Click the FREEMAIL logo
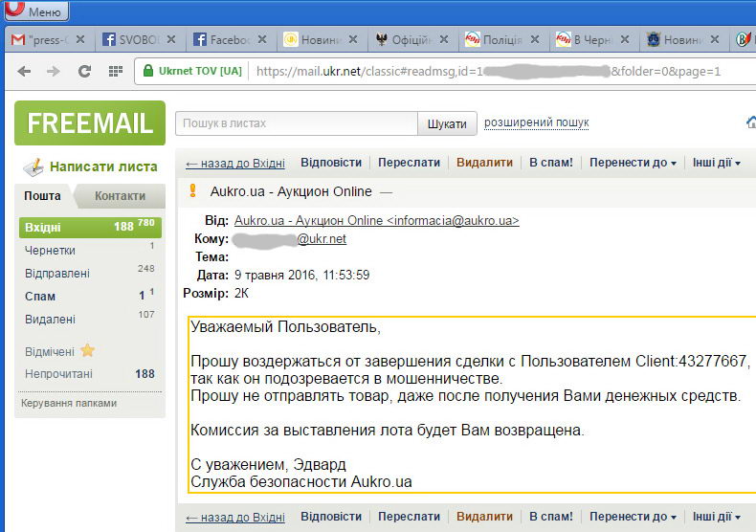This screenshot has width=756, height=532. [90, 122]
